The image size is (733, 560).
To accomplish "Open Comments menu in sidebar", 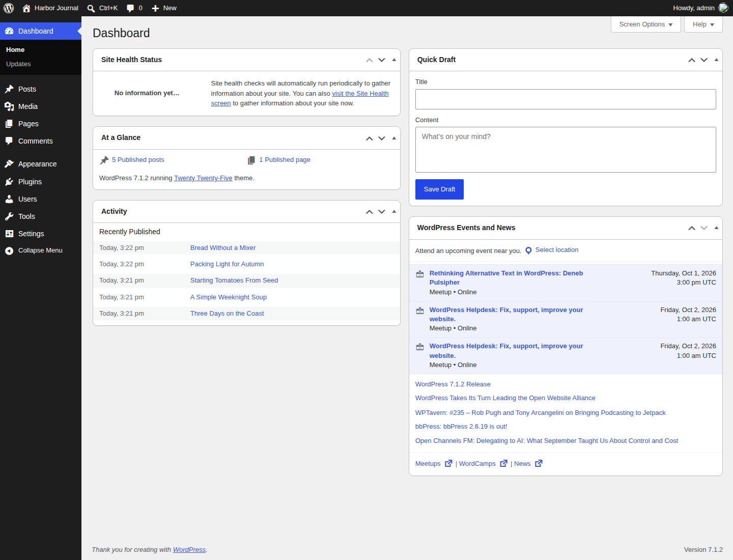I will pos(41,141).
